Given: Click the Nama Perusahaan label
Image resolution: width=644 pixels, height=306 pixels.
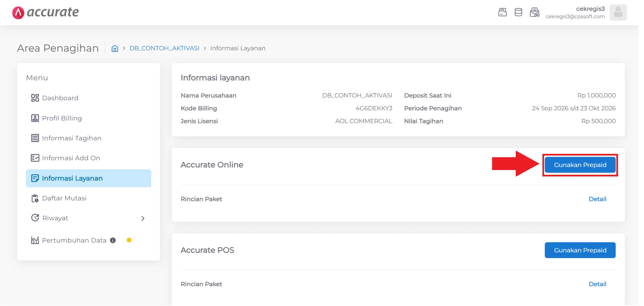Looking at the screenshot, I should (209, 95).
